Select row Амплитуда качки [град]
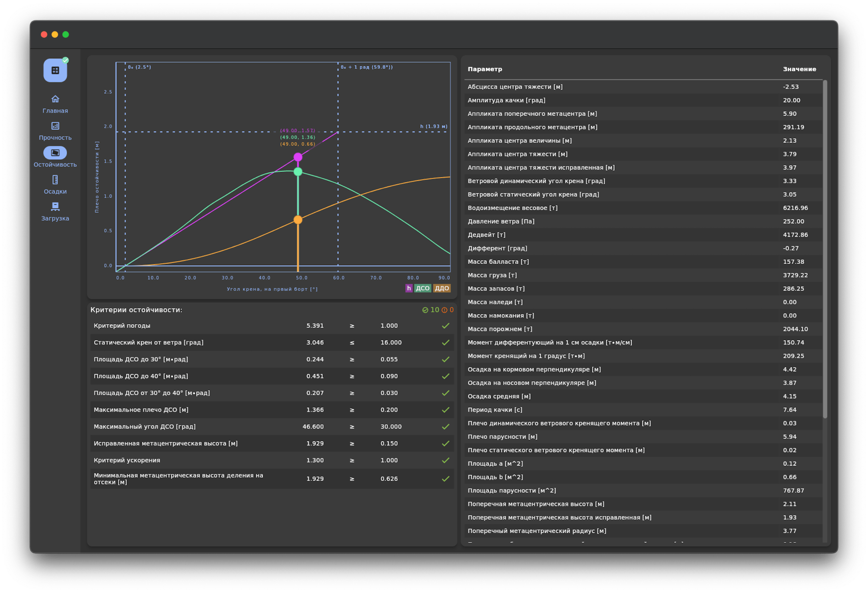 (x=643, y=101)
